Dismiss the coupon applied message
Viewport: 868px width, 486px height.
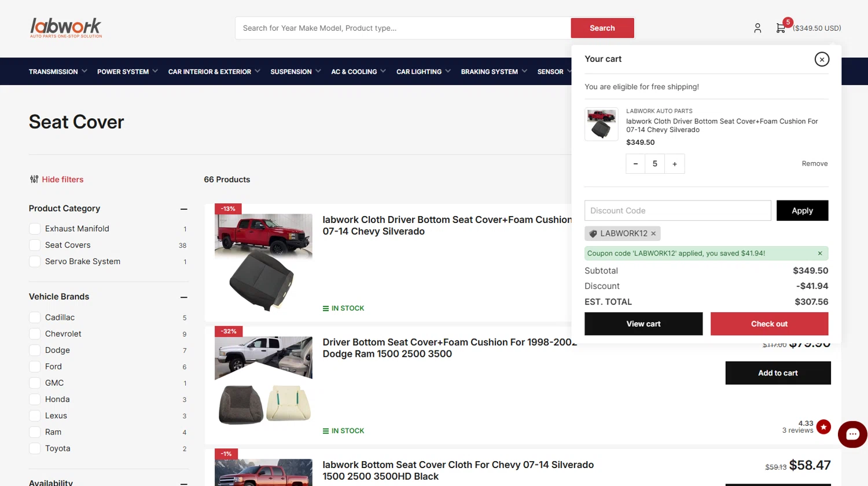click(820, 253)
